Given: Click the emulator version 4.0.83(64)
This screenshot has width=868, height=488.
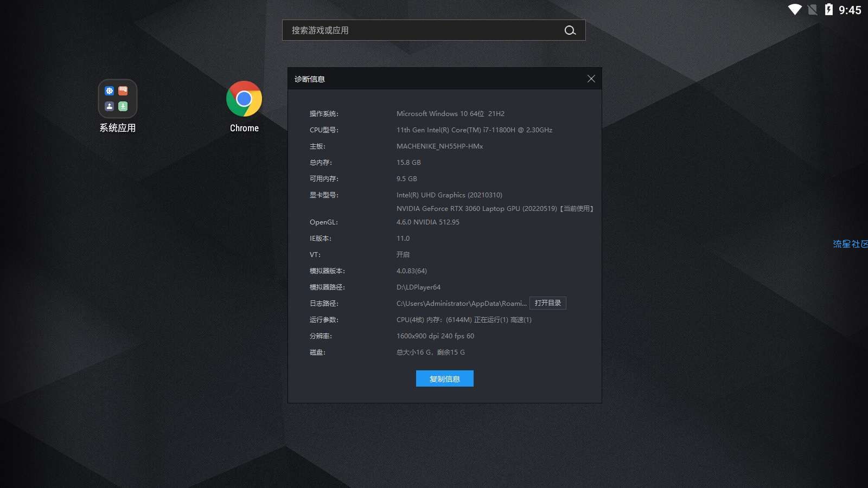Looking at the screenshot, I should tap(412, 271).
